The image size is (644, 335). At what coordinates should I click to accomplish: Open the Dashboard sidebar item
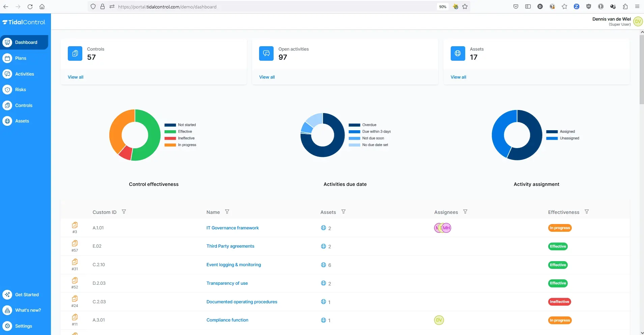pos(24,43)
